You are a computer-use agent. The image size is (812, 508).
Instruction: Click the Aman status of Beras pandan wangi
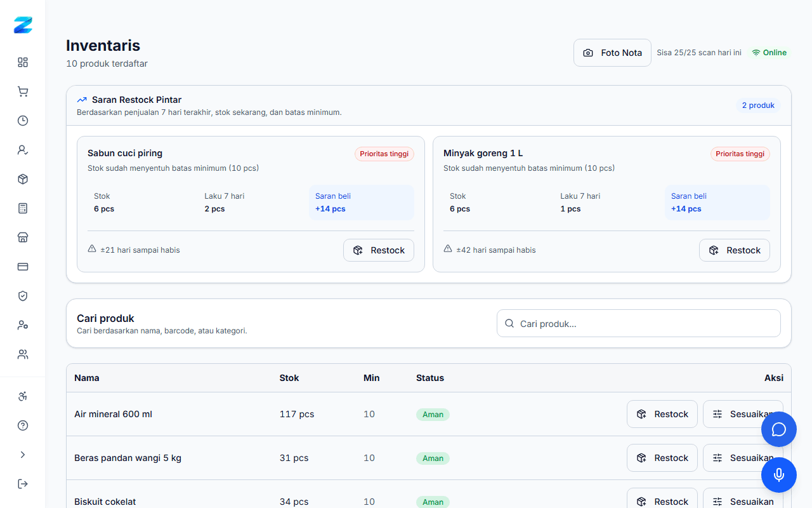[x=433, y=458]
